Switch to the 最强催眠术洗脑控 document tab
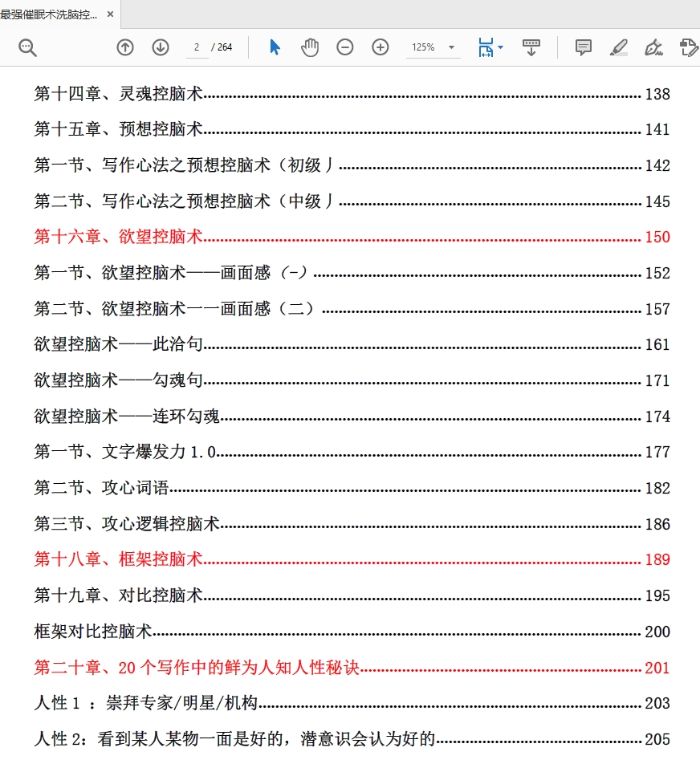This screenshot has width=700, height=768. pos(50,14)
